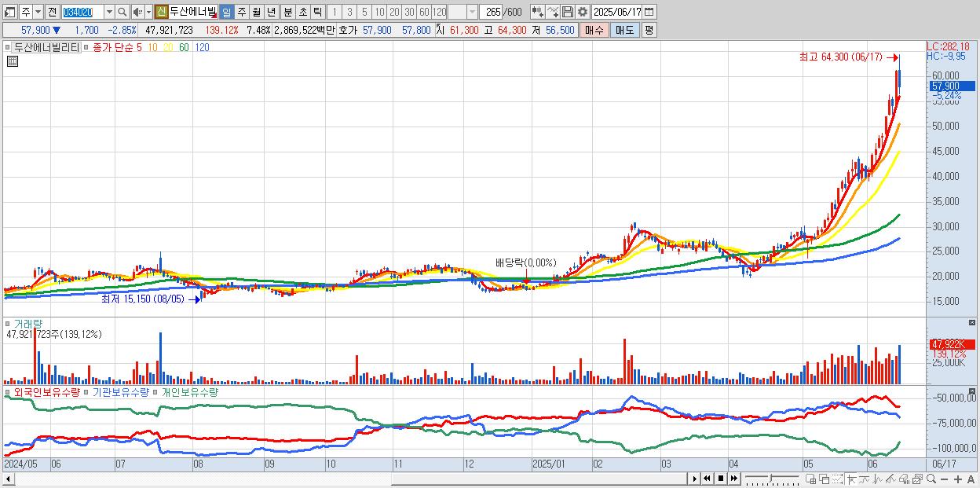Viewport: 980px width, 488px height.
Task: Open the stock search magnifier icon
Action: (x=122, y=12)
